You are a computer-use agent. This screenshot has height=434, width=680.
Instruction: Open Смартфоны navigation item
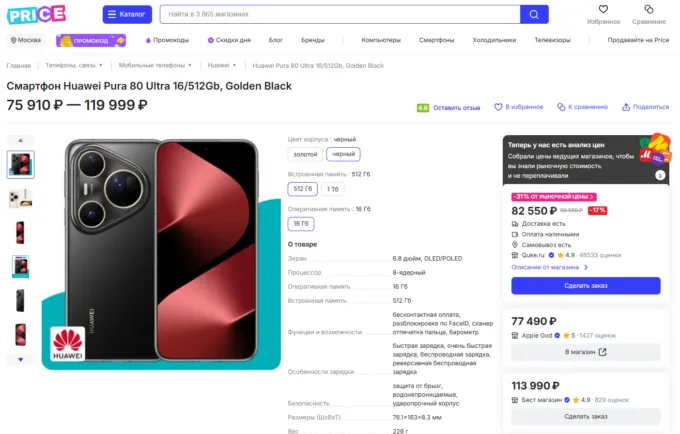coord(436,40)
